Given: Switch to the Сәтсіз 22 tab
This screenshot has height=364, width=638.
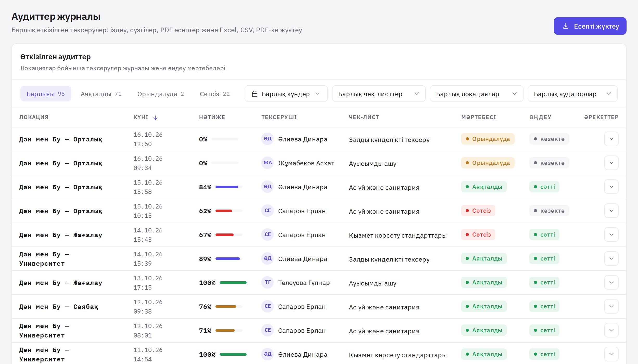Looking at the screenshot, I should pyautogui.click(x=215, y=94).
